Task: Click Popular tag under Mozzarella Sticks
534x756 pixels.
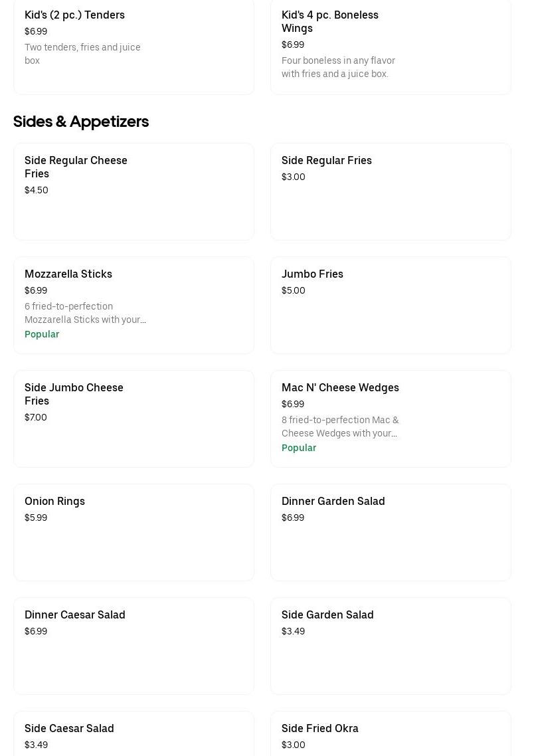Action: pos(42,334)
